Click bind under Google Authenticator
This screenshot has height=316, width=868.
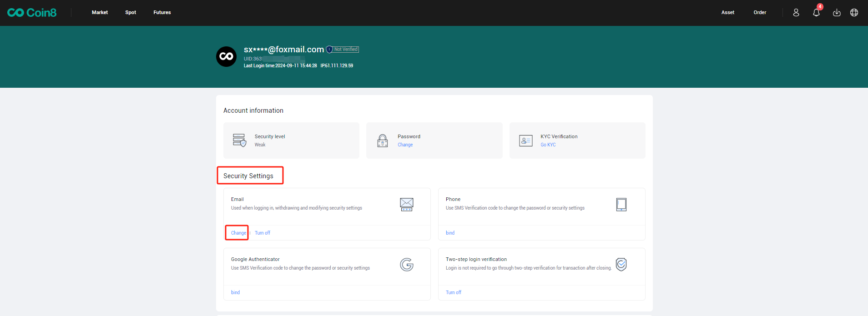pyautogui.click(x=235, y=292)
